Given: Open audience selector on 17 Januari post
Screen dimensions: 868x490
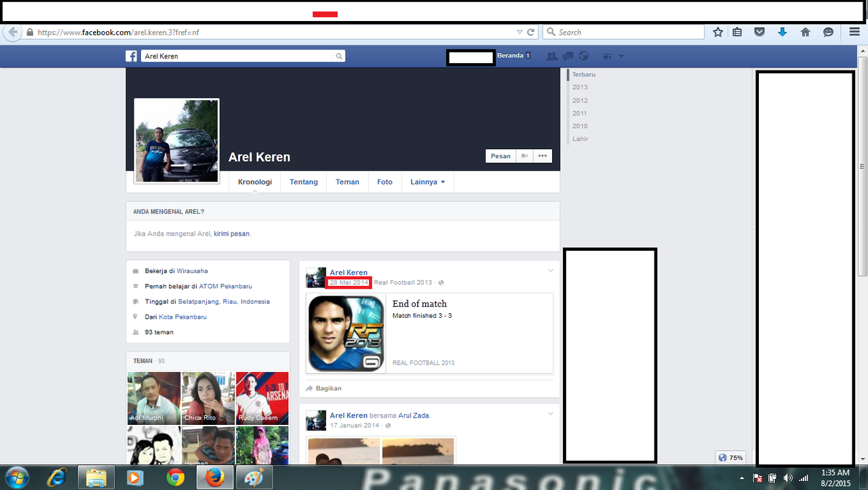Looking at the screenshot, I should point(388,426).
